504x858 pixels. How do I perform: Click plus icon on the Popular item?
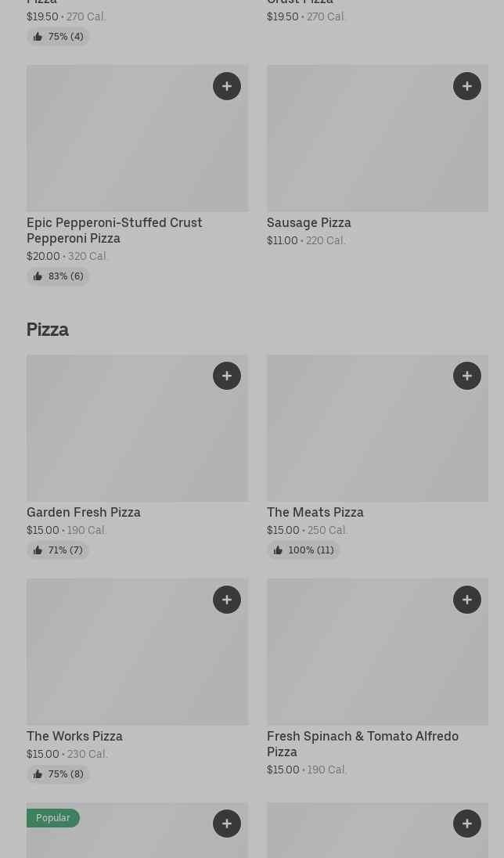(227, 824)
